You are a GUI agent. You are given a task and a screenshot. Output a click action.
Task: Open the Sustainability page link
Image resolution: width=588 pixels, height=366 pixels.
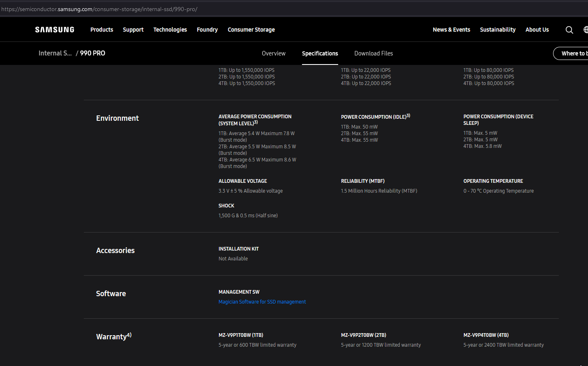click(x=498, y=30)
